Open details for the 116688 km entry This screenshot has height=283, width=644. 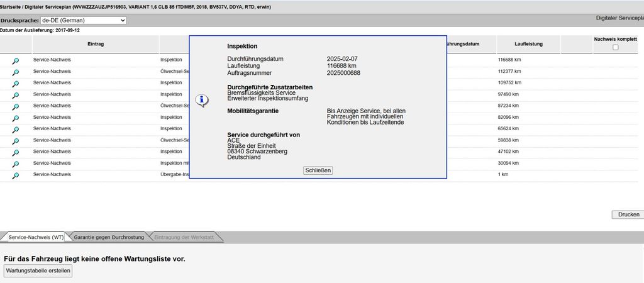coord(16,60)
